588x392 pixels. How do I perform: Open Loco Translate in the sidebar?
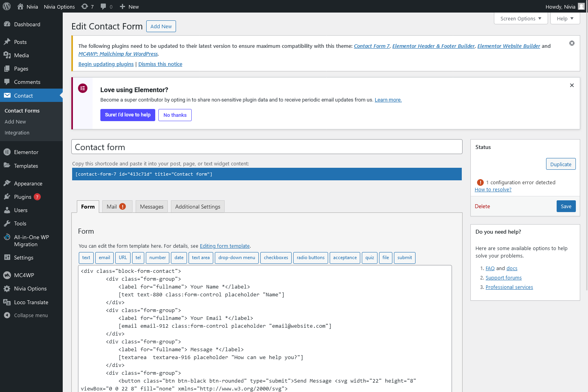tap(31, 302)
